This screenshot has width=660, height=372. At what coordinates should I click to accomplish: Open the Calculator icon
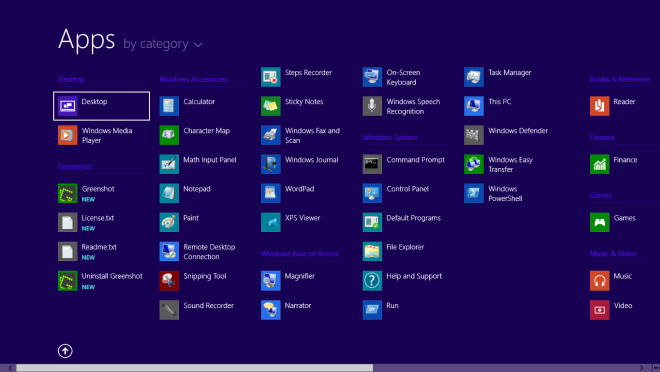coord(169,106)
